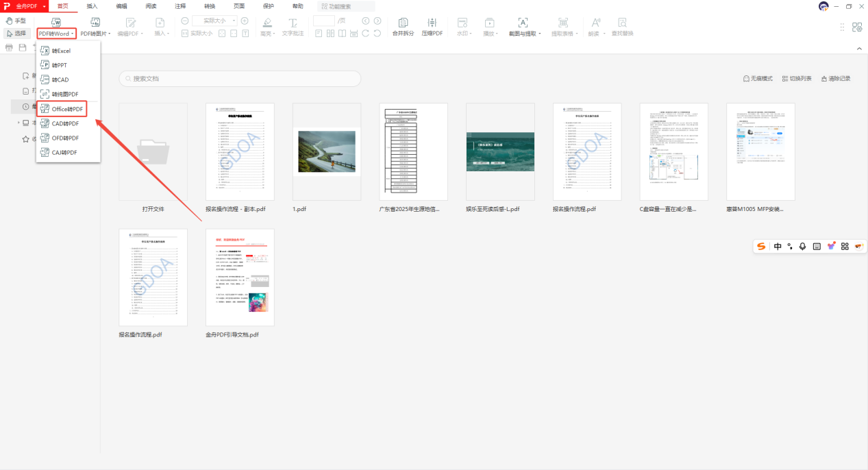Choose 转CAD from dropdown menu
This screenshot has width=868, height=470.
click(69, 79)
